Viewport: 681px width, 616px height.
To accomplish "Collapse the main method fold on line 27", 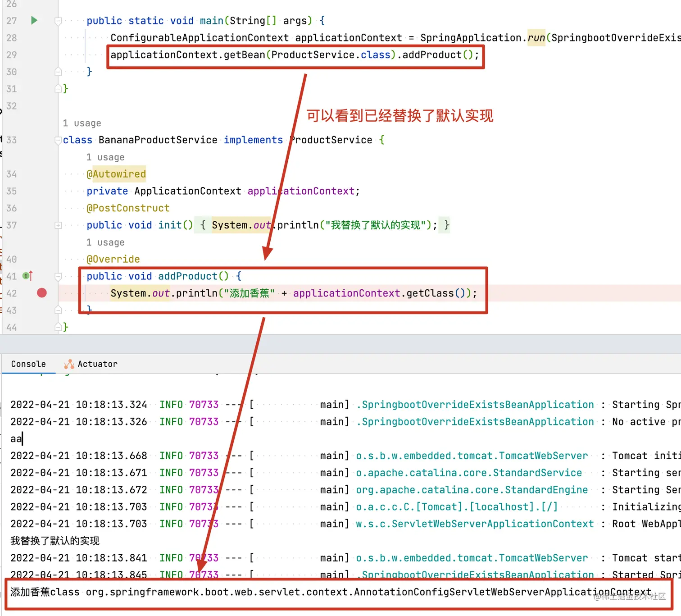I will pyautogui.click(x=58, y=21).
